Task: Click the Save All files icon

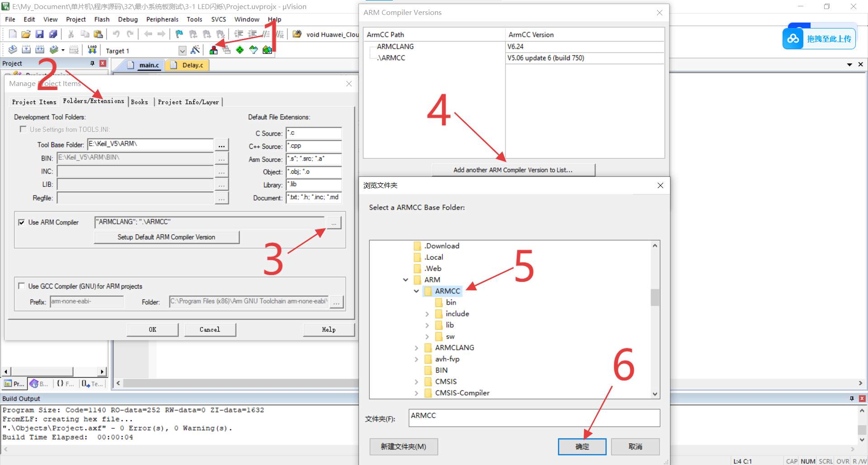Action: click(x=53, y=34)
